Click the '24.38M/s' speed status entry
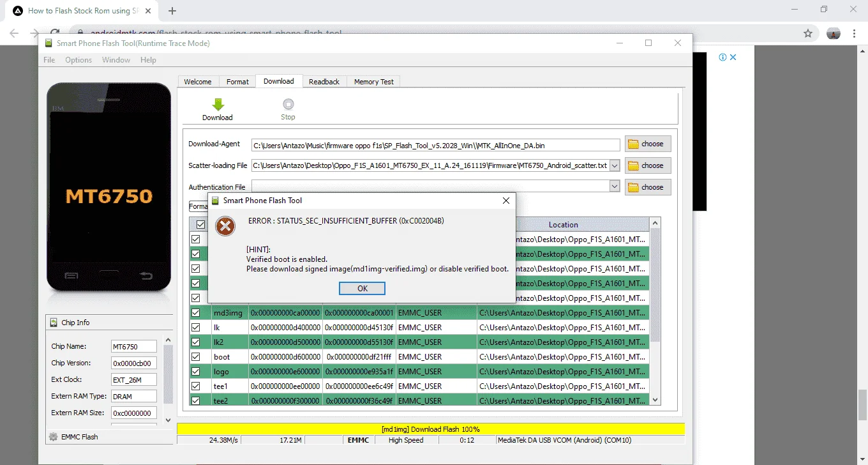The image size is (868, 465). click(223, 440)
